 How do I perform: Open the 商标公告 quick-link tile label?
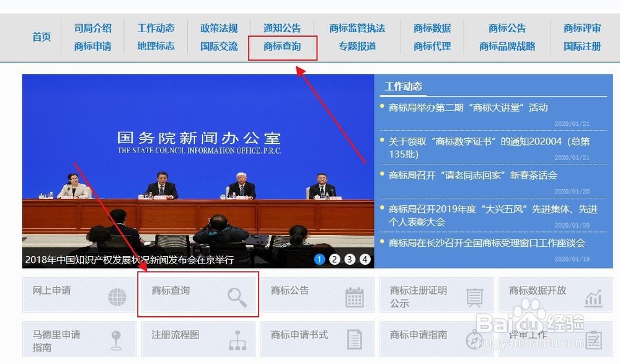pyautogui.click(x=290, y=290)
